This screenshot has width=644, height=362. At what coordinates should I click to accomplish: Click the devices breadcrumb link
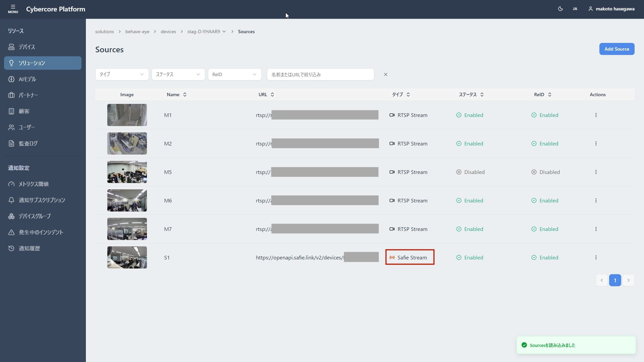pos(168,32)
